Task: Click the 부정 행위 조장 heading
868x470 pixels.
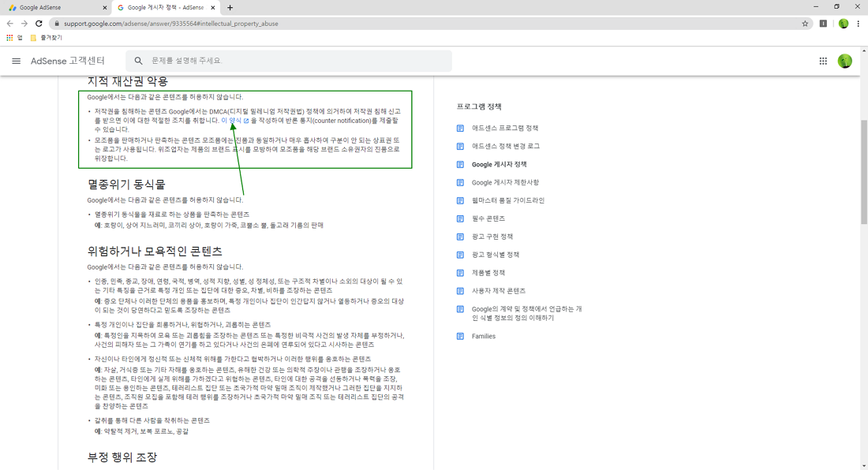Action: coord(122,457)
